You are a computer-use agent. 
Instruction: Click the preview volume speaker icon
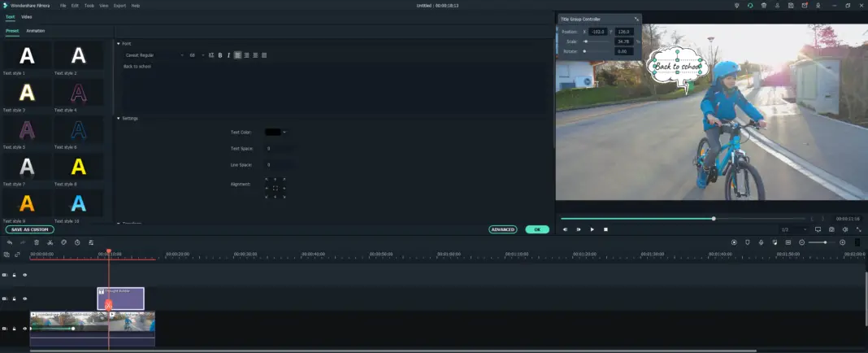(845, 229)
